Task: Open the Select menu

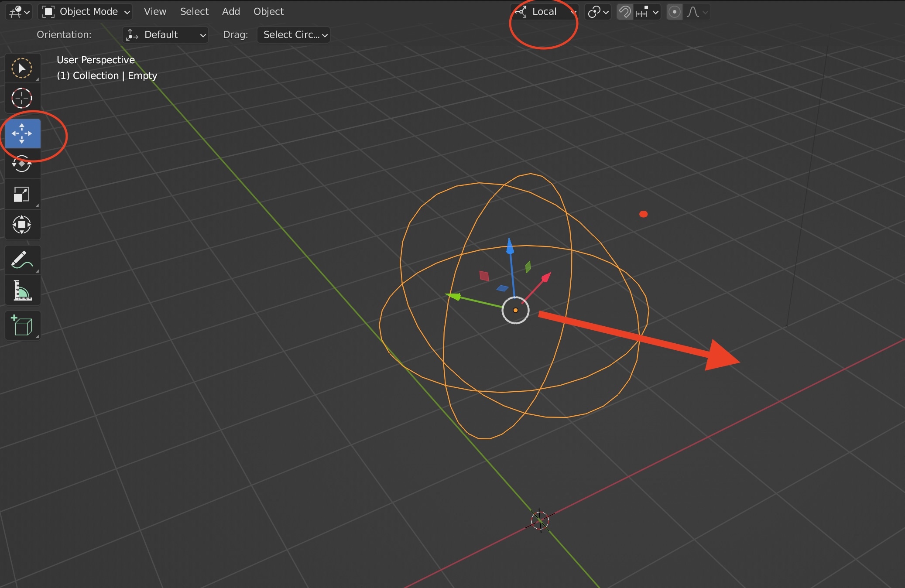Action: 194,12
